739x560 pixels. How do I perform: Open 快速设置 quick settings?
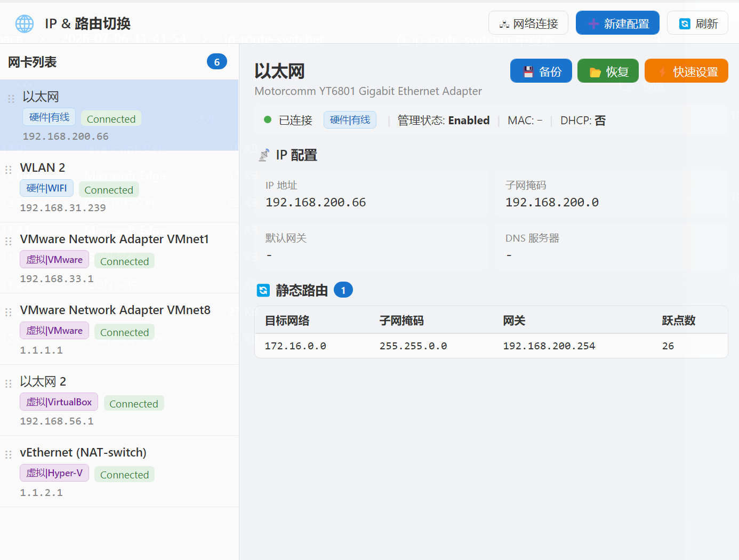[686, 71]
